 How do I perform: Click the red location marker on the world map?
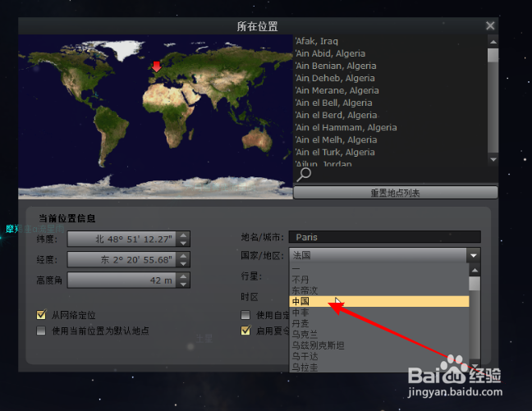click(157, 66)
